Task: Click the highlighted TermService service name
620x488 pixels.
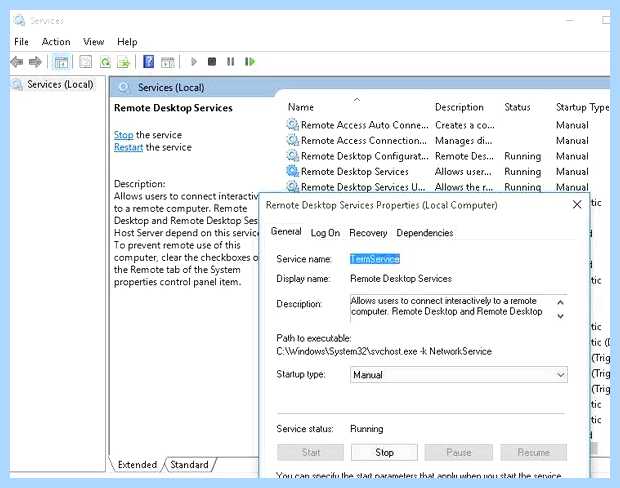Action: (x=375, y=259)
